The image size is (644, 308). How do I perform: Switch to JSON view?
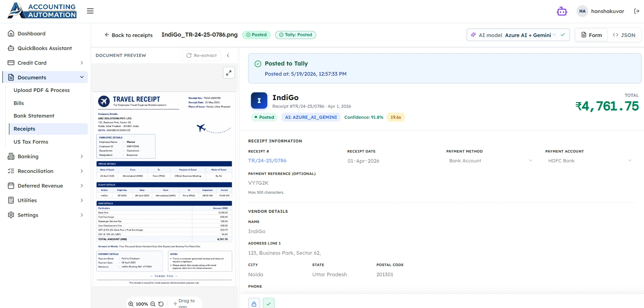coord(624,35)
